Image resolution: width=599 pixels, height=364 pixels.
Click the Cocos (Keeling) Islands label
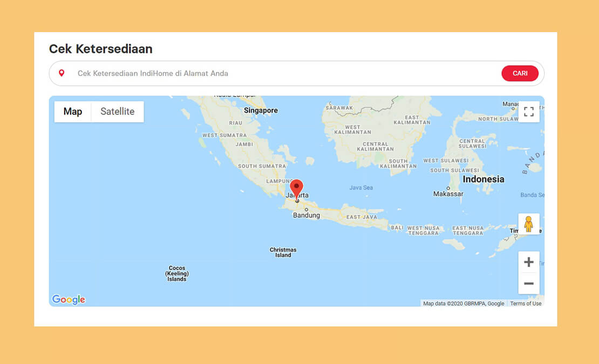(177, 273)
